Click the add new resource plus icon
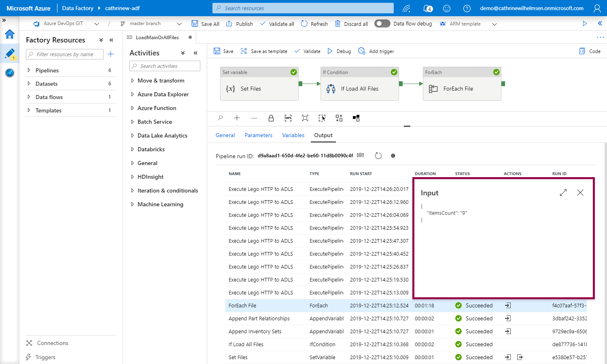This screenshot has height=364, width=607. [110, 54]
